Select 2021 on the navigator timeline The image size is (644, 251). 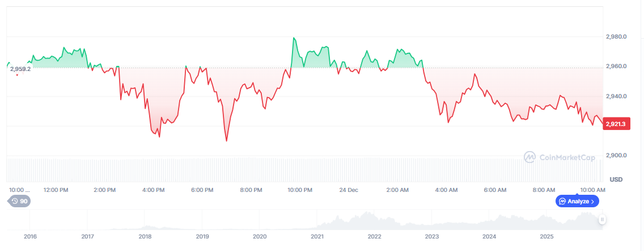[x=317, y=236]
